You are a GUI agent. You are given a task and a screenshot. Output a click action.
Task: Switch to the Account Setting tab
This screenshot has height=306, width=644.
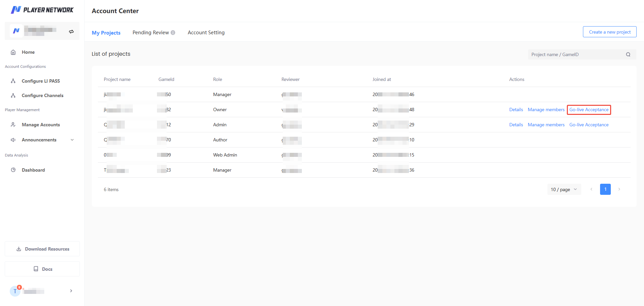[x=206, y=33]
